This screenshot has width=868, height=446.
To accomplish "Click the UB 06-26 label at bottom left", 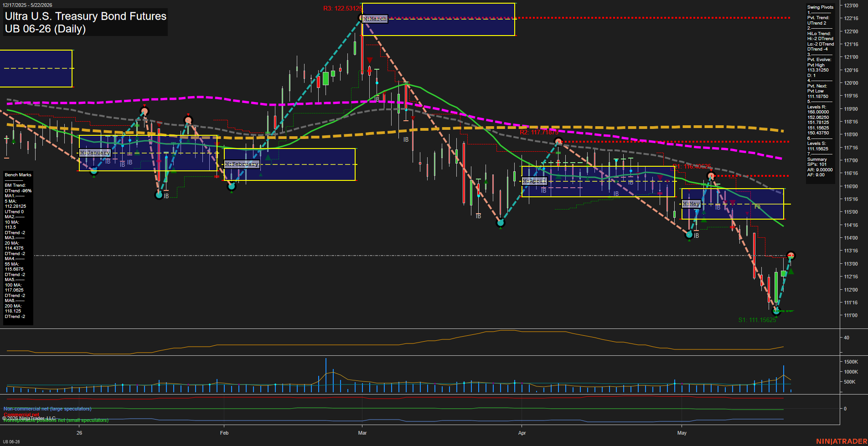I will [11, 441].
